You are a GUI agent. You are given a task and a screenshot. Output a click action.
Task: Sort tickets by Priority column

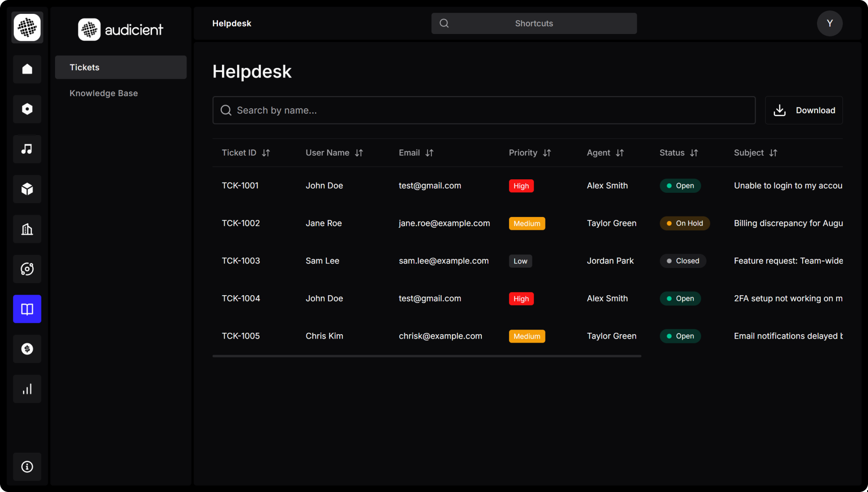pos(530,153)
